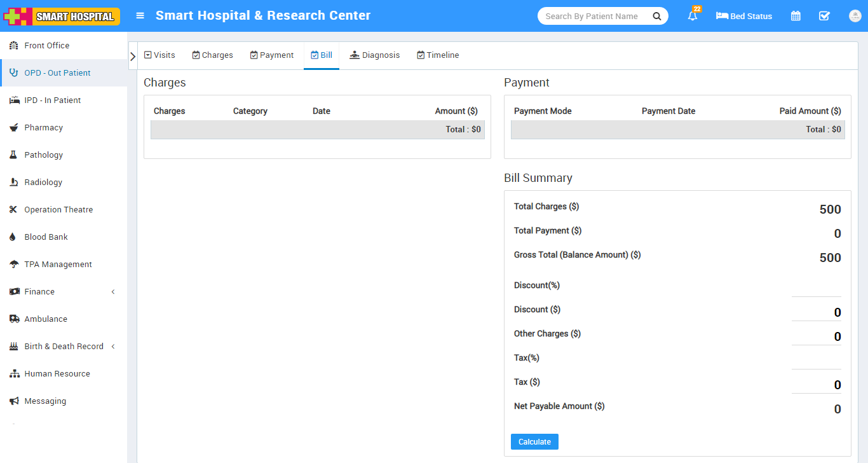The height and width of the screenshot is (463, 868).
Task: Click the Smart Hospital logo
Action: tap(62, 16)
